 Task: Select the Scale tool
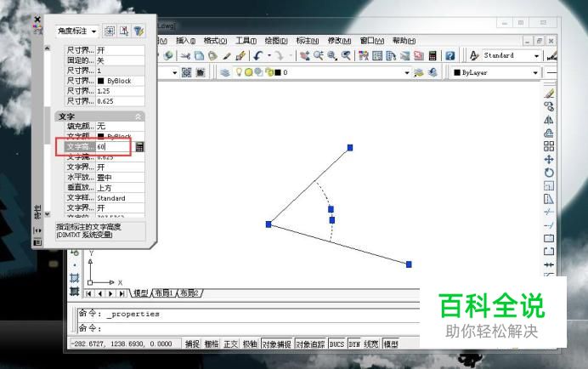click(x=549, y=185)
